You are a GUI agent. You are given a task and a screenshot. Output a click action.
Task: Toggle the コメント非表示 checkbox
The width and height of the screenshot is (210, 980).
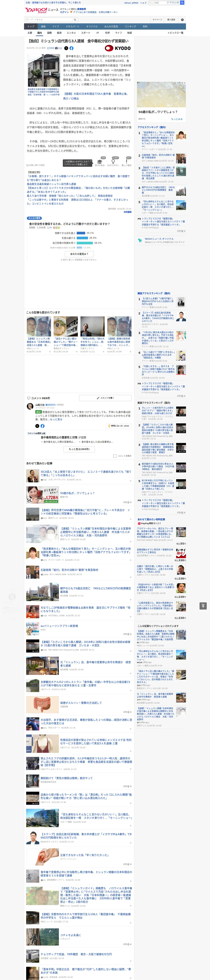pyautogui.click(x=115, y=456)
